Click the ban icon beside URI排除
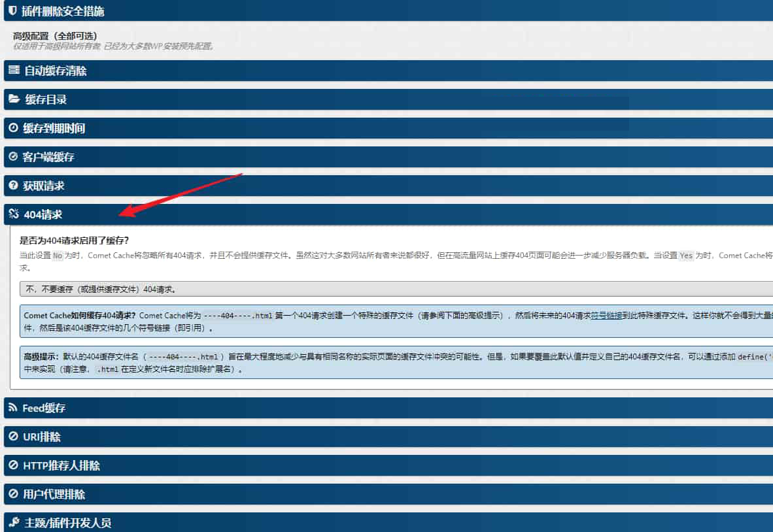Screen dimensions: 773x532 click(x=13, y=437)
